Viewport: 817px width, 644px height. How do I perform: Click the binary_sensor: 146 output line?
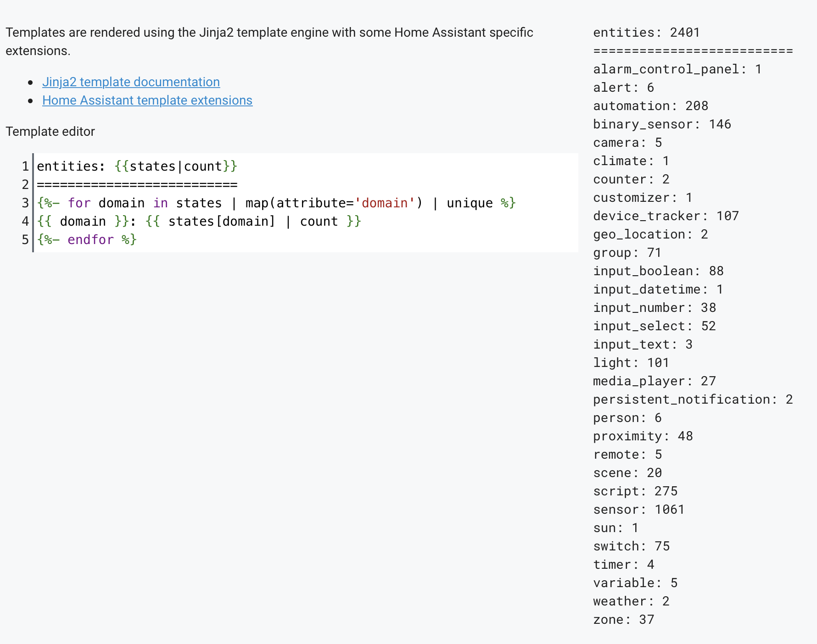tap(662, 124)
